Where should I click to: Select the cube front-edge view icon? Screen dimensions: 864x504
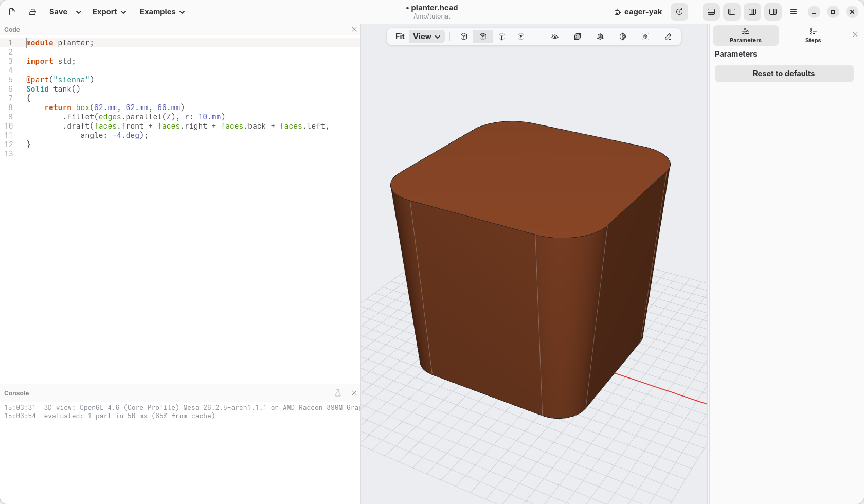(502, 37)
